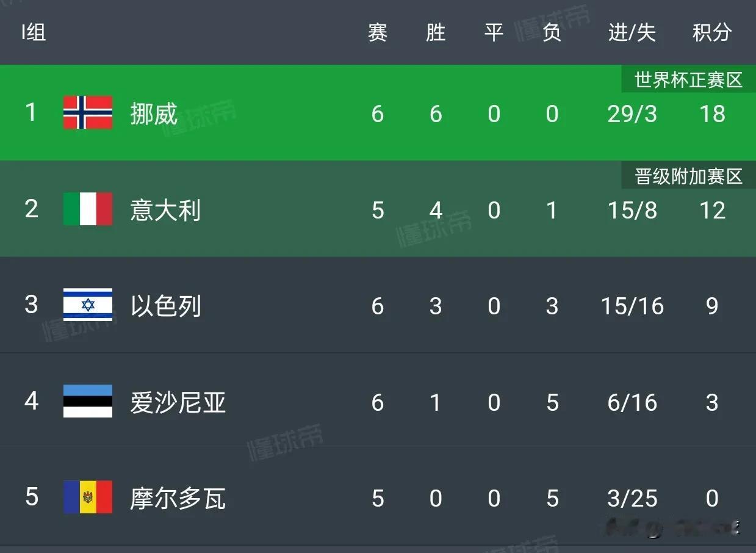
Task: Open team 挪威 from the standings
Action: coord(154,114)
